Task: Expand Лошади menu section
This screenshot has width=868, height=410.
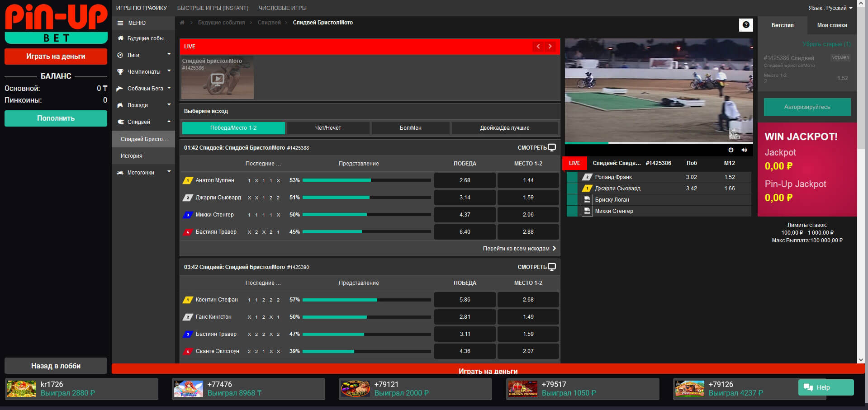Action: coord(143,105)
